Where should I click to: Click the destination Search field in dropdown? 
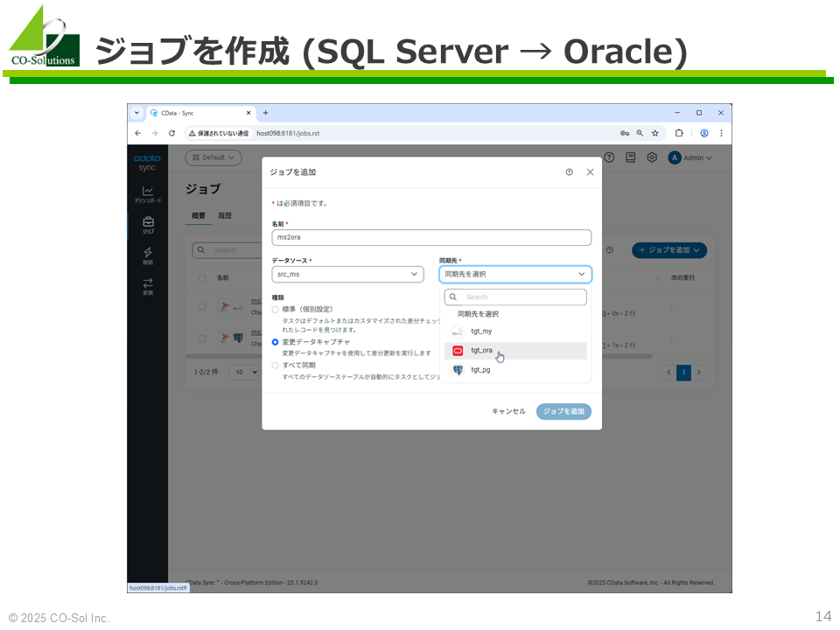pos(515,297)
